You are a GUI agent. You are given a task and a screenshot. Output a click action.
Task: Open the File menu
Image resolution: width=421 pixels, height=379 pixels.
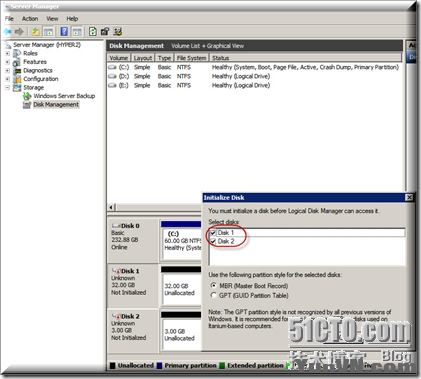pos(9,19)
